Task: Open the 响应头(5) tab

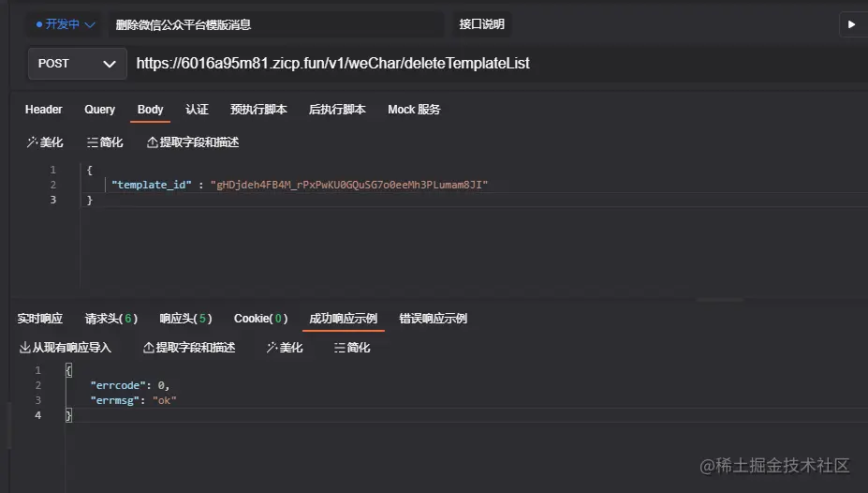Action: tap(185, 319)
